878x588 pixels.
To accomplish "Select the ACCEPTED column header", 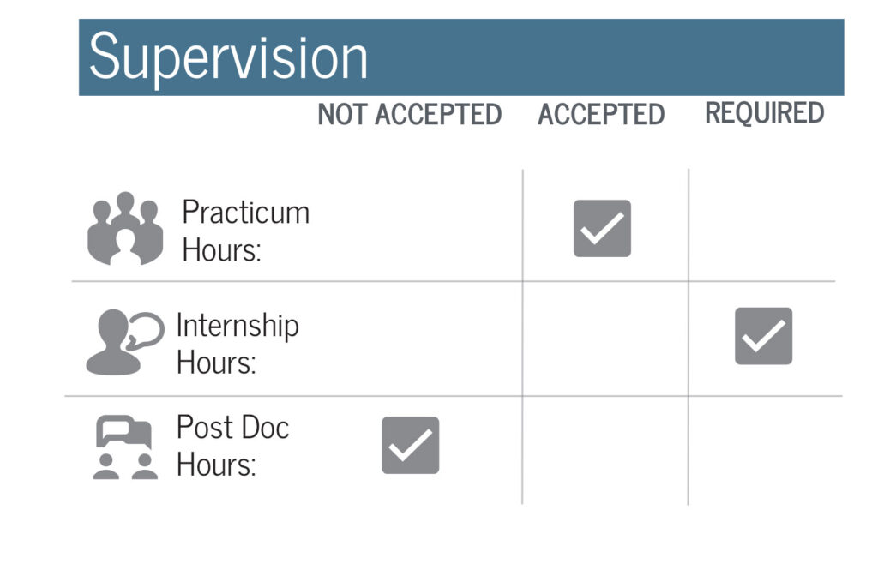I will [601, 114].
